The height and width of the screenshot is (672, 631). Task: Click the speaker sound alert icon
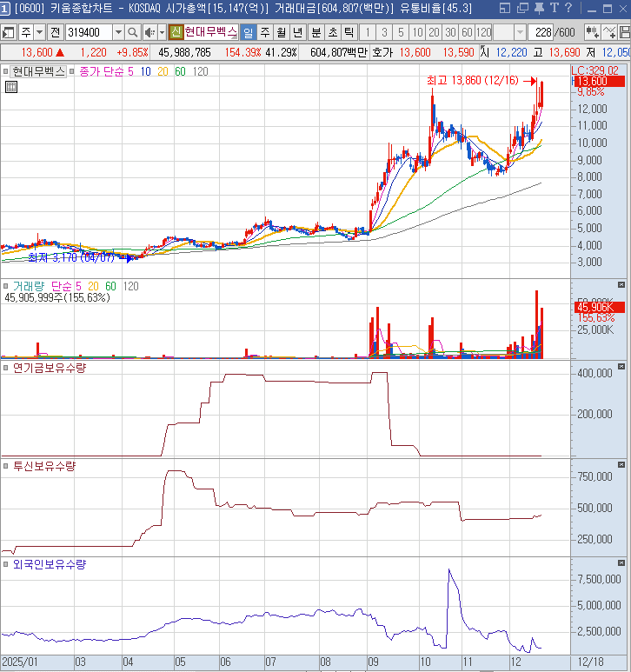click(x=149, y=32)
